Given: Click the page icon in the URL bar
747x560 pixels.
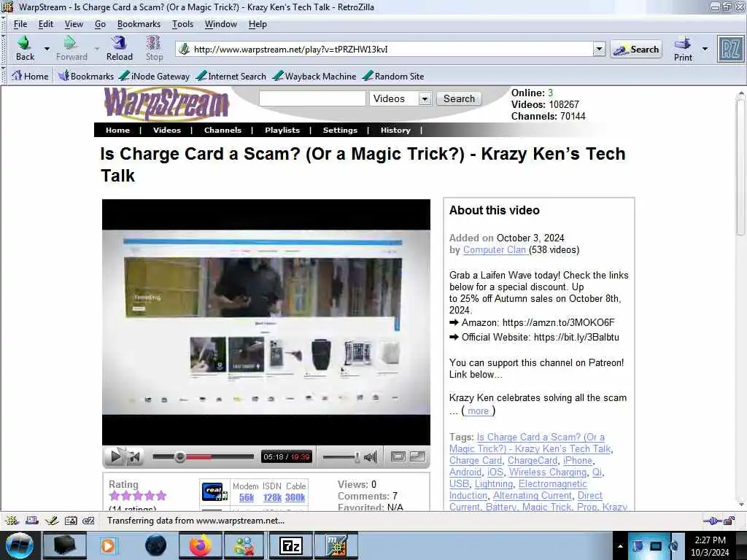Looking at the screenshot, I should click(x=184, y=49).
